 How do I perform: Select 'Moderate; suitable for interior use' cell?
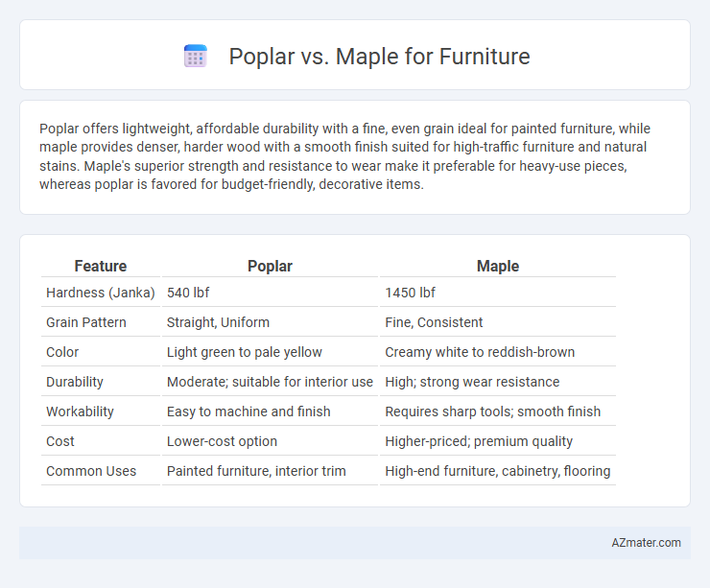[x=270, y=382]
